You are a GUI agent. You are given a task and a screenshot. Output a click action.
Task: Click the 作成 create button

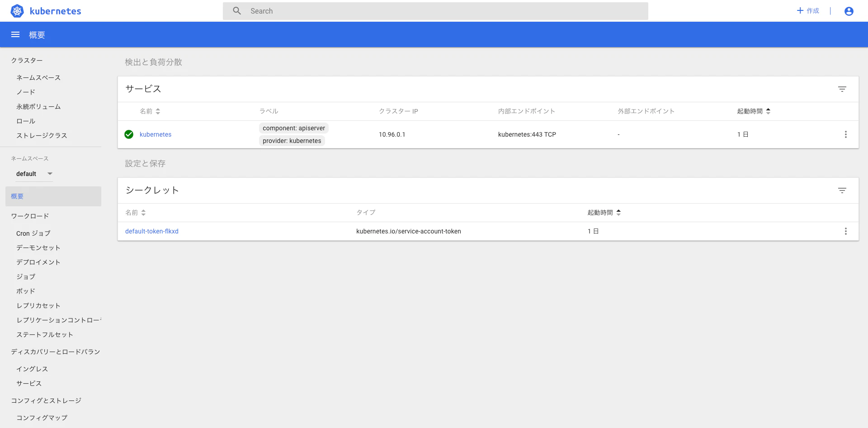coord(808,11)
